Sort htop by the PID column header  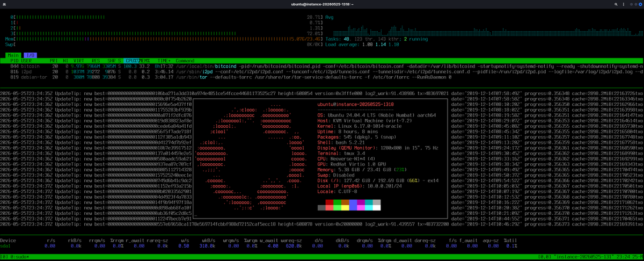tap(14, 61)
